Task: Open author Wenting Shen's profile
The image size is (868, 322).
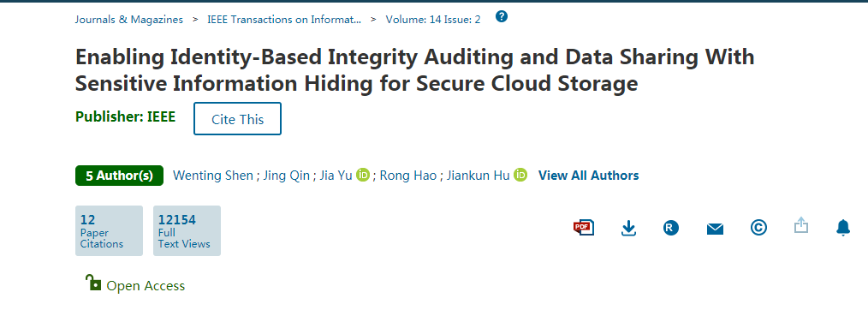Action: 213,176
